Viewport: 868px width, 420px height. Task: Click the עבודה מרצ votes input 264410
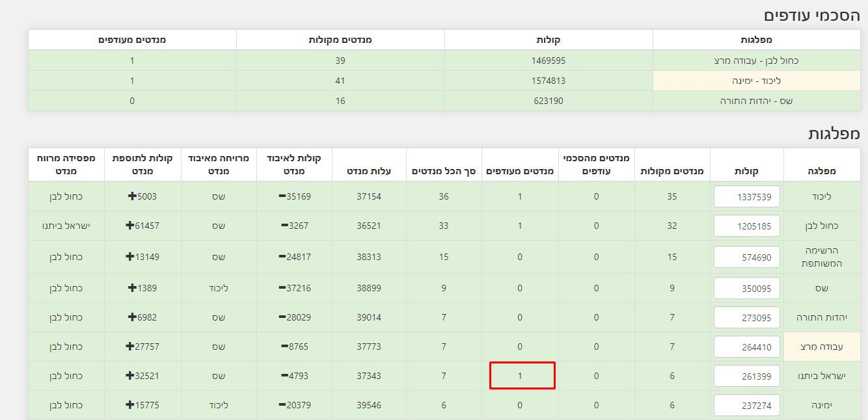[747, 347]
